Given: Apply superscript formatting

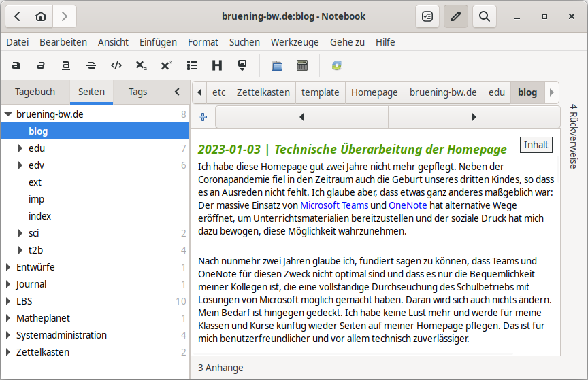Looking at the screenshot, I should point(166,66).
